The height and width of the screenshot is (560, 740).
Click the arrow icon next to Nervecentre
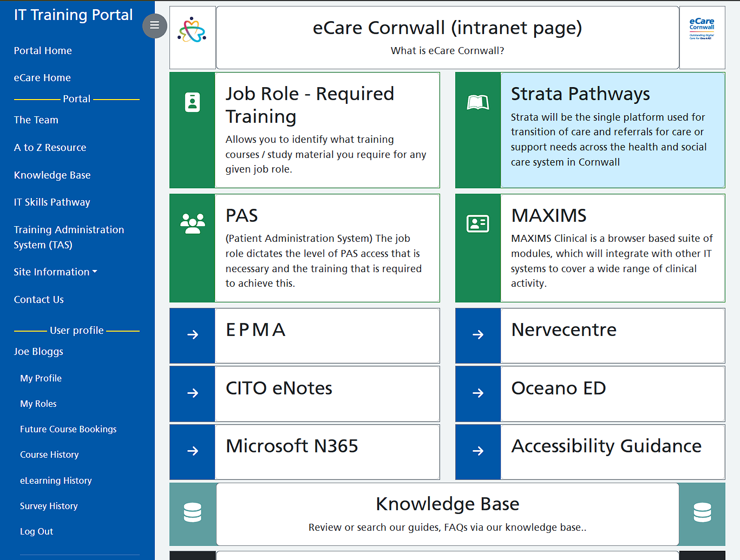[478, 335]
